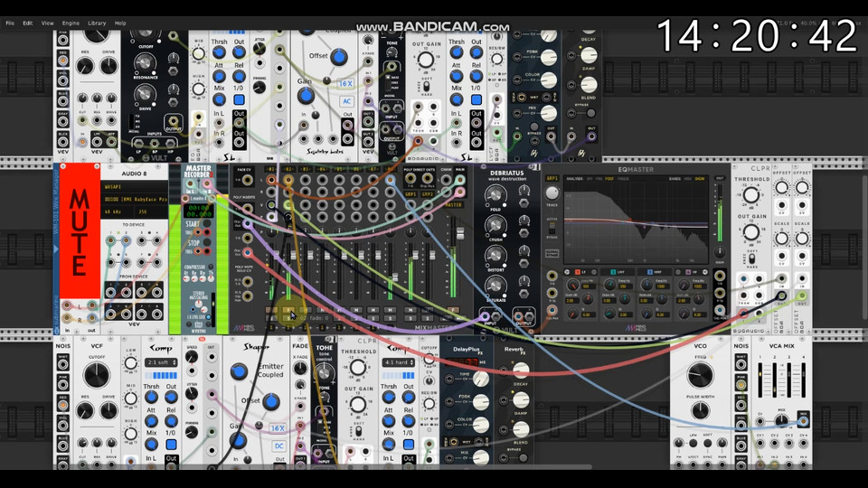Open the Library menu
This screenshot has height=488, width=868.
(x=97, y=23)
